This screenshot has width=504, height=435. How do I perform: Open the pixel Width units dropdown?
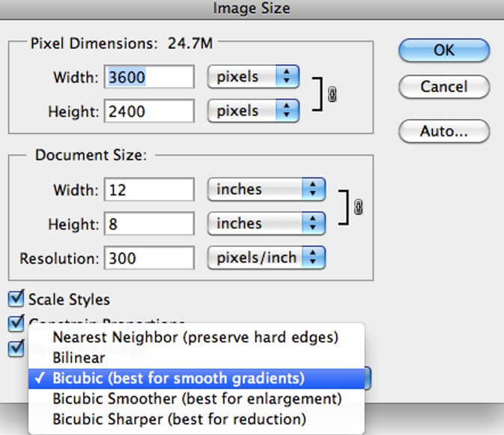click(x=253, y=77)
